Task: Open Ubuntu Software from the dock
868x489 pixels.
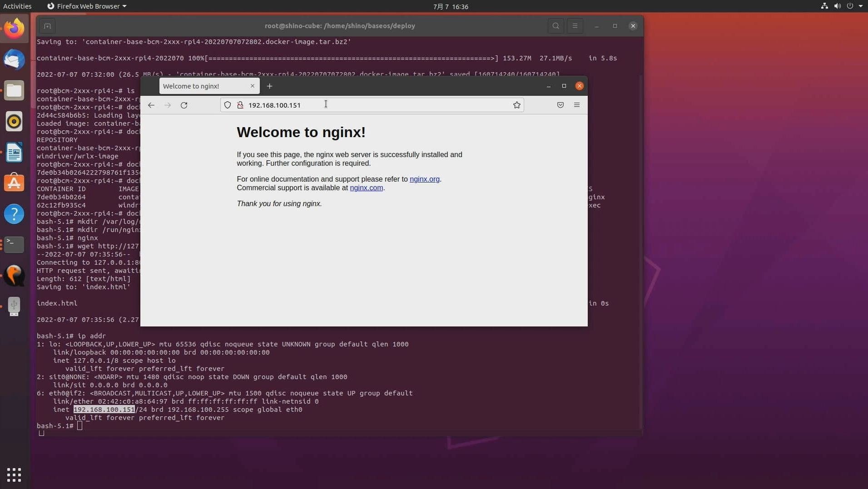Action: [x=14, y=183]
